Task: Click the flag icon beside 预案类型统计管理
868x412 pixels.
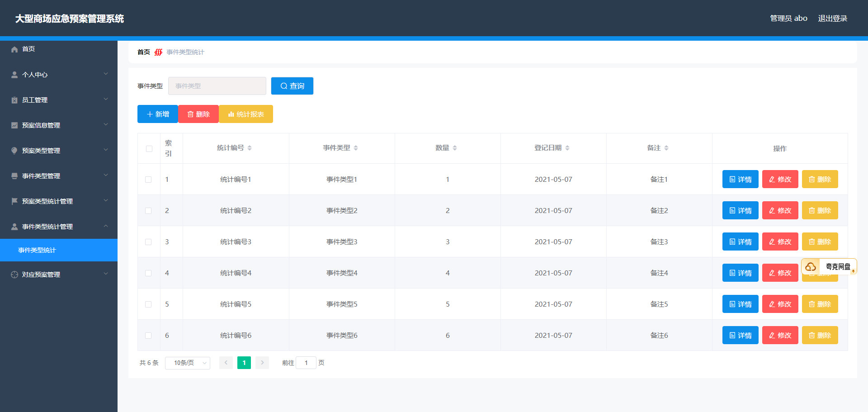Action: tap(14, 201)
